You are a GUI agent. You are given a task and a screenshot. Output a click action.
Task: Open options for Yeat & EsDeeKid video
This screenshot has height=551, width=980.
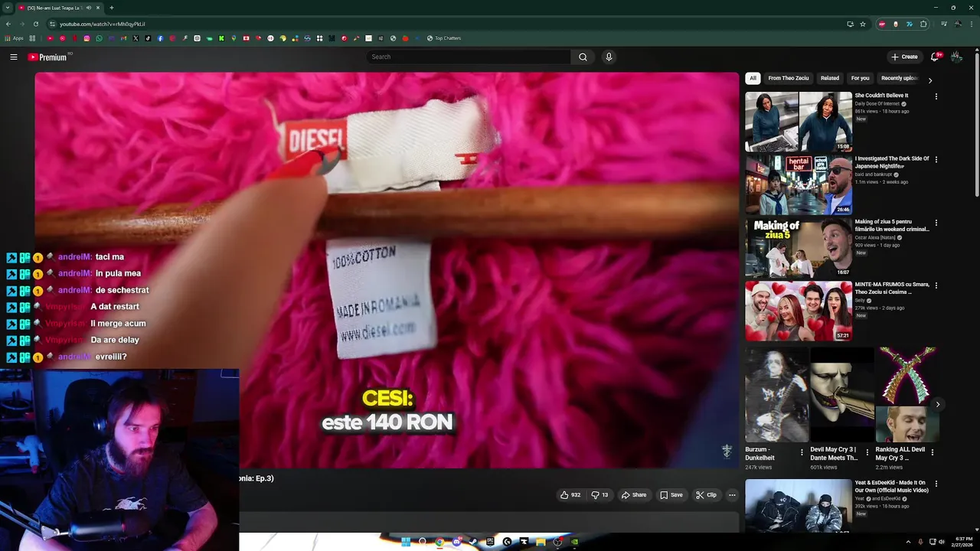936,484
